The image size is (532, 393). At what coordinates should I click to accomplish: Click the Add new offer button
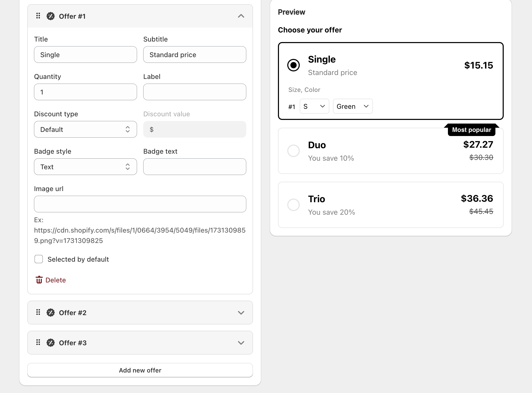click(x=140, y=370)
